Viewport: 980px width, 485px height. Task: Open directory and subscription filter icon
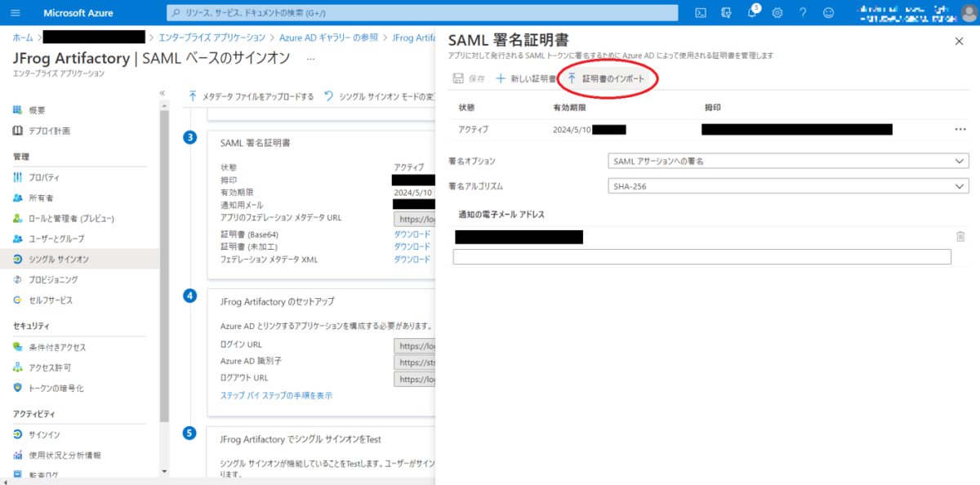[x=726, y=13]
